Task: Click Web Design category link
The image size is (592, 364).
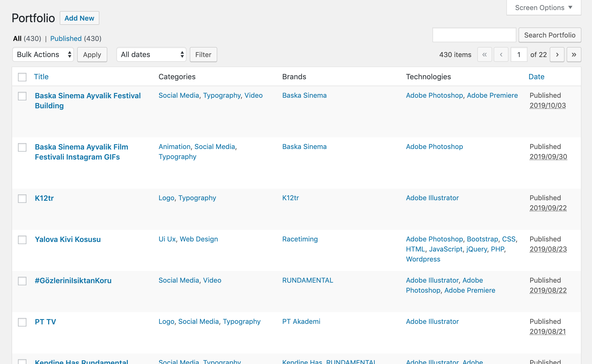Action: (x=199, y=239)
